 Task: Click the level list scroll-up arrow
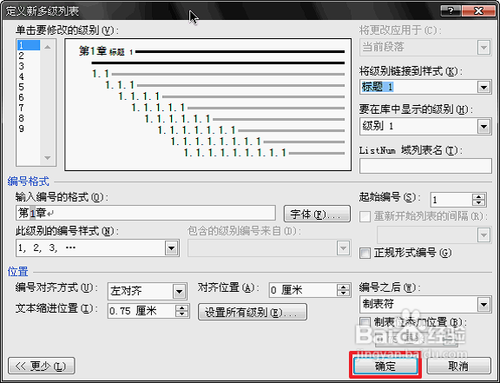48,47
